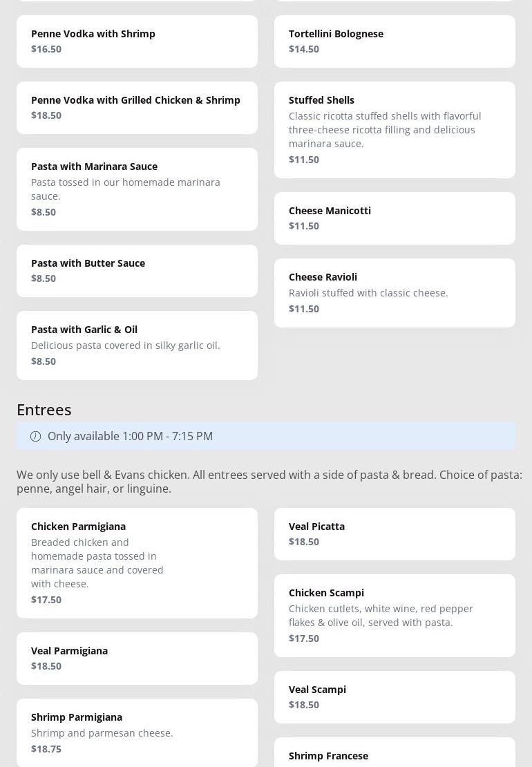Choose Shrimp Parmigiana entree
The width and height of the screenshot is (532, 767).
tap(137, 732)
